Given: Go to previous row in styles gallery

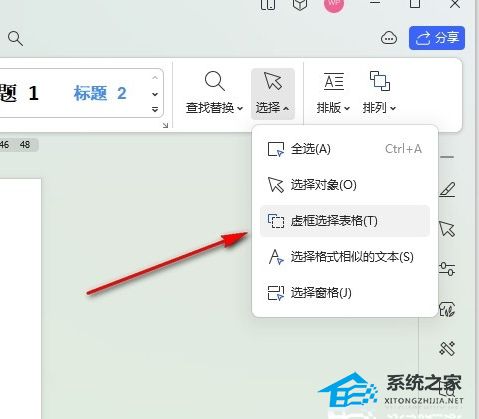Looking at the screenshot, I should (x=155, y=78).
